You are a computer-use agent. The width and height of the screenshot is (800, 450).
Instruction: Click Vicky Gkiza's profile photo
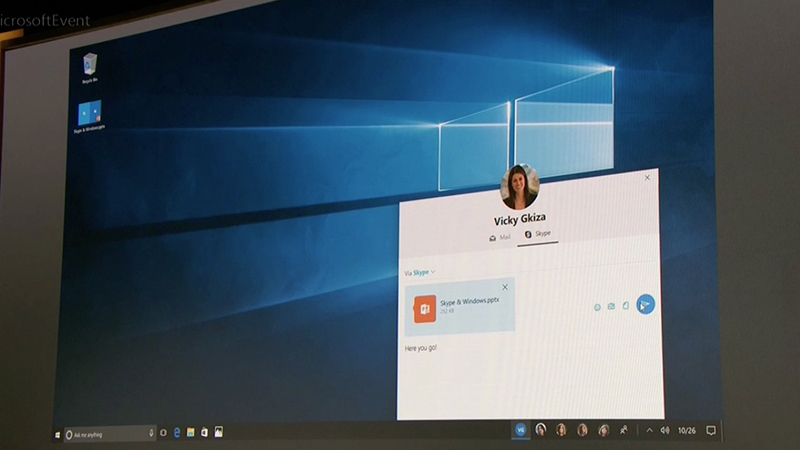[x=519, y=187]
